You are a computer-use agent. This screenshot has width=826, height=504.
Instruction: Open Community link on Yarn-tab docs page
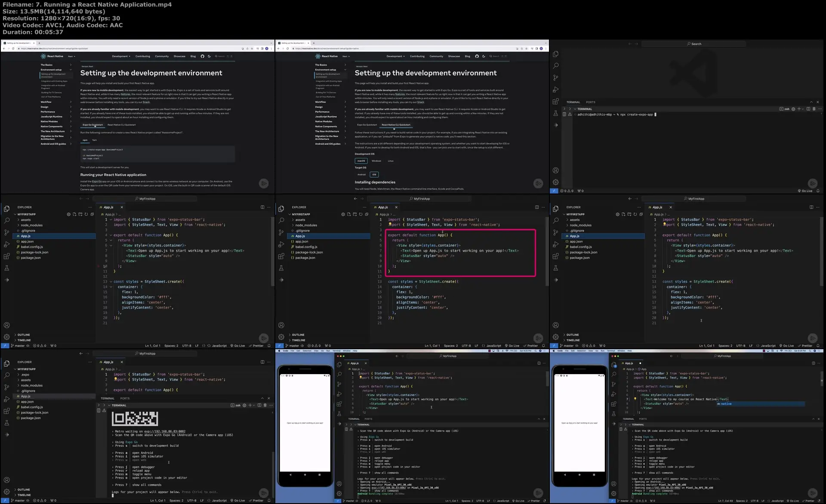[162, 56]
